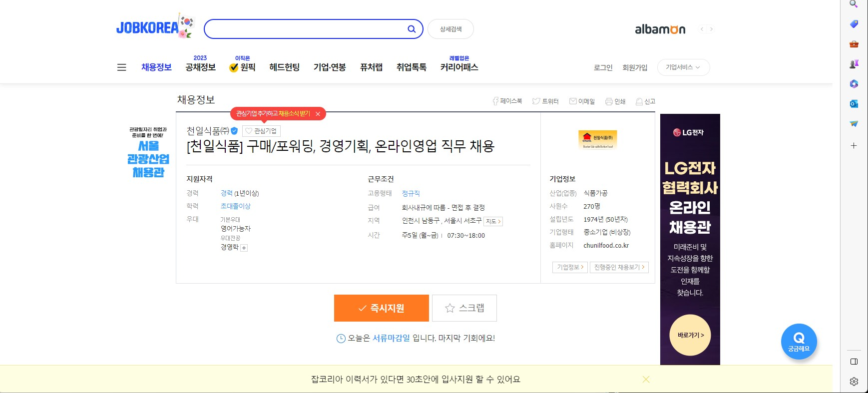Click the 서울 관광산업 채용관 banner
This screenshot has width=868, height=393.
[x=148, y=152]
